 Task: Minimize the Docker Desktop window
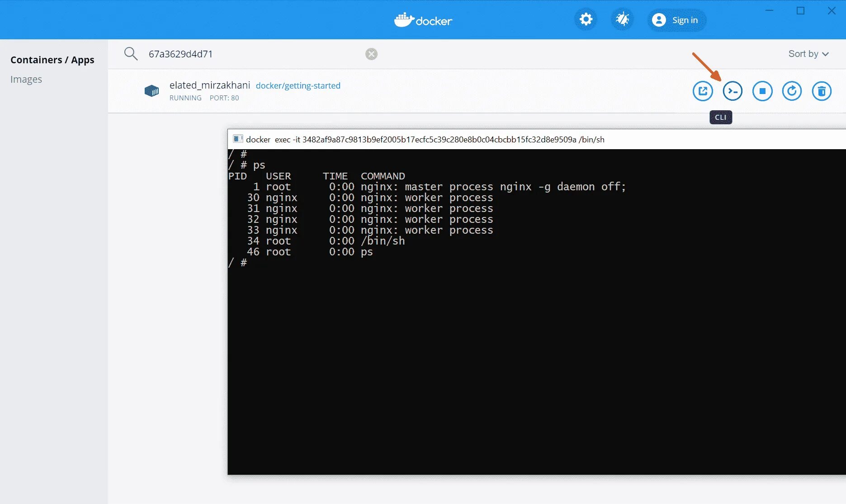(769, 10)
